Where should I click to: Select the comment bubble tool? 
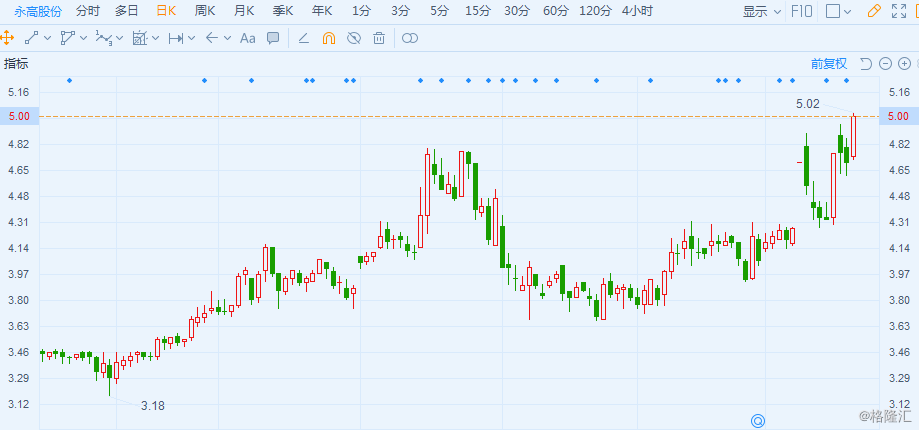click(x=273, y=39)
